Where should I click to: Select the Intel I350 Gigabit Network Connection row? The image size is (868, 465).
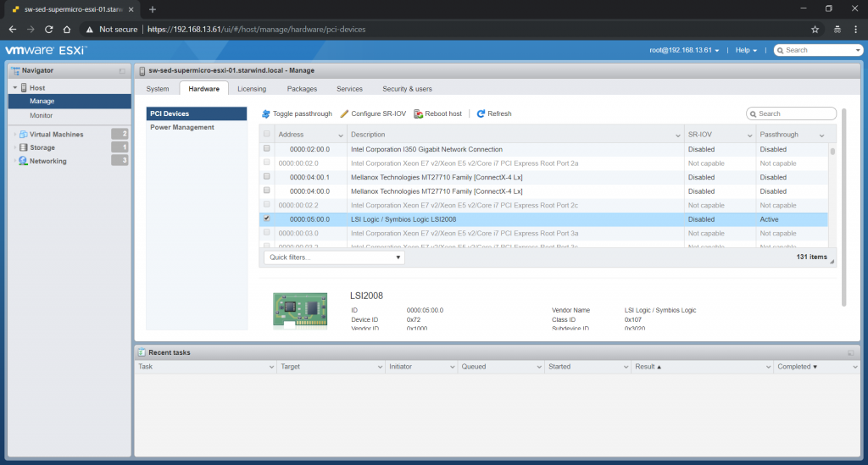click(543, 149)
